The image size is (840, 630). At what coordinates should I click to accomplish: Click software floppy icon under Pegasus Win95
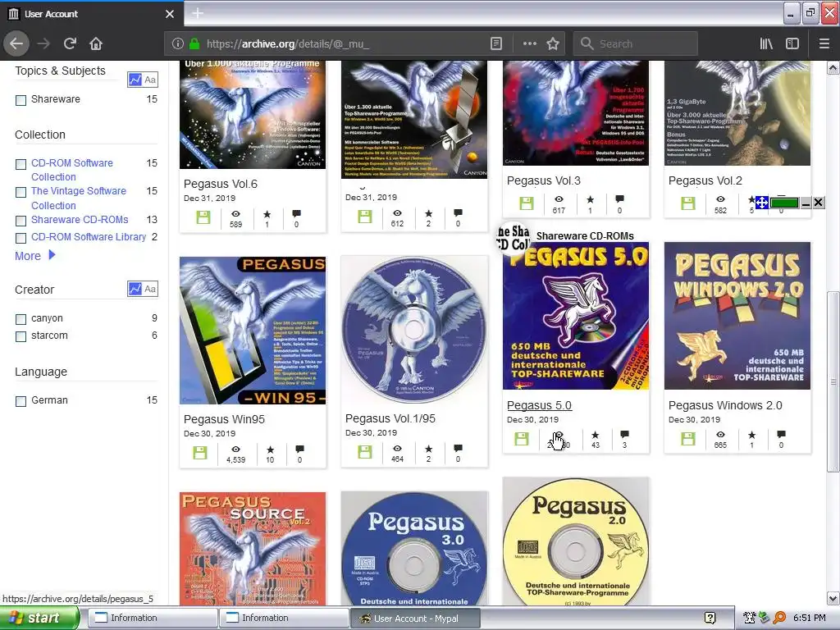click(200, 453)
